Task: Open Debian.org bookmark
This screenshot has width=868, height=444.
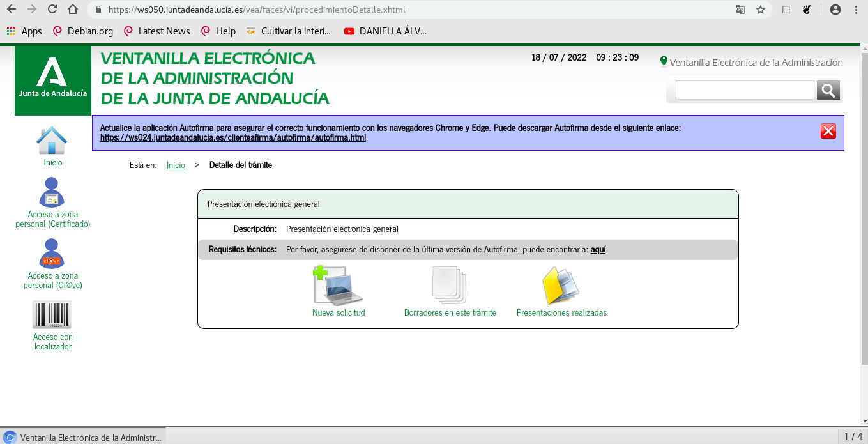Action: click(x=82, y=31)
